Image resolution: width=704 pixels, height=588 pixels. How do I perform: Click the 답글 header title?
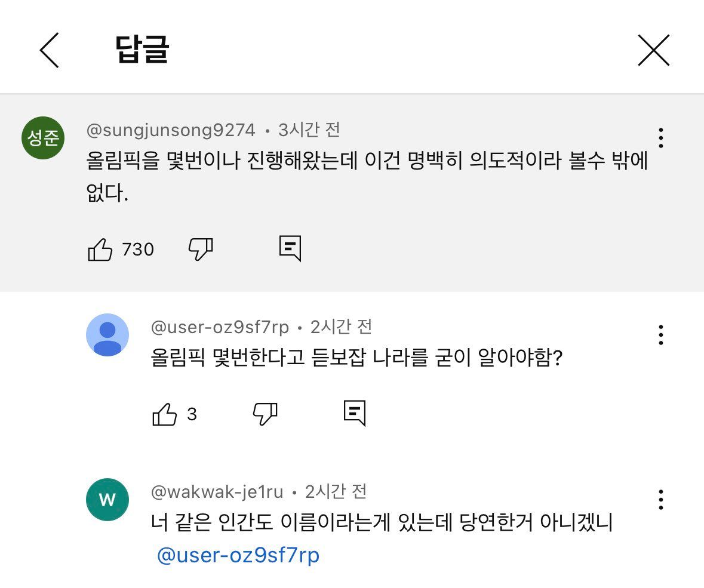142,50
